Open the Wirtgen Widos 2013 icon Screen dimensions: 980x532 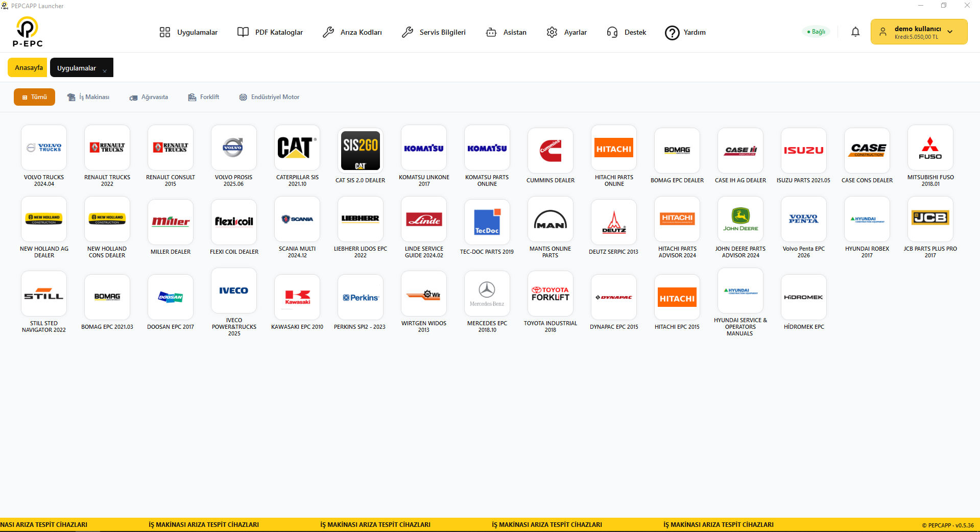[x=424, y=294]
